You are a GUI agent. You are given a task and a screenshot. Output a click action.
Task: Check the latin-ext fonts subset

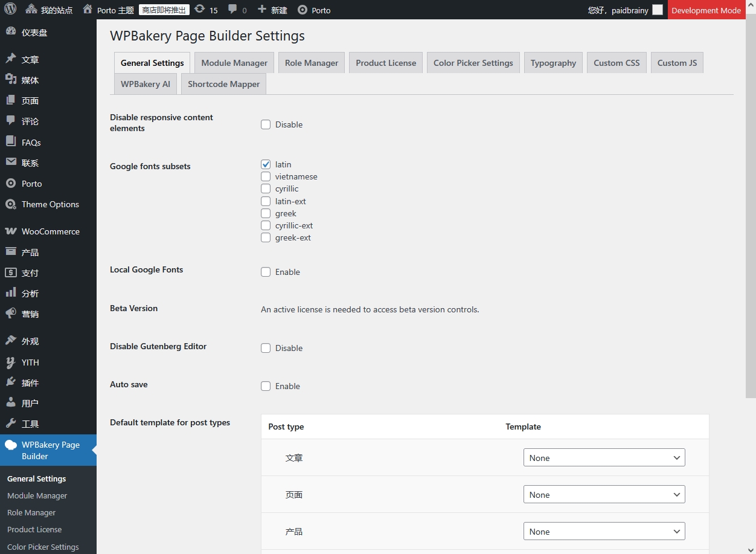pos(266,201)
